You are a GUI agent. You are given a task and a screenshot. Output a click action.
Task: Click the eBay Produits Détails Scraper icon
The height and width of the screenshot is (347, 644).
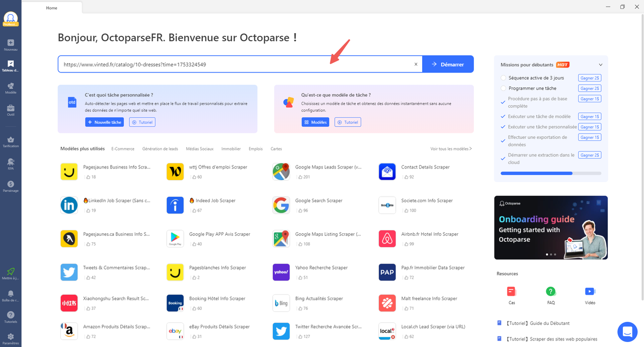[175, 331]
